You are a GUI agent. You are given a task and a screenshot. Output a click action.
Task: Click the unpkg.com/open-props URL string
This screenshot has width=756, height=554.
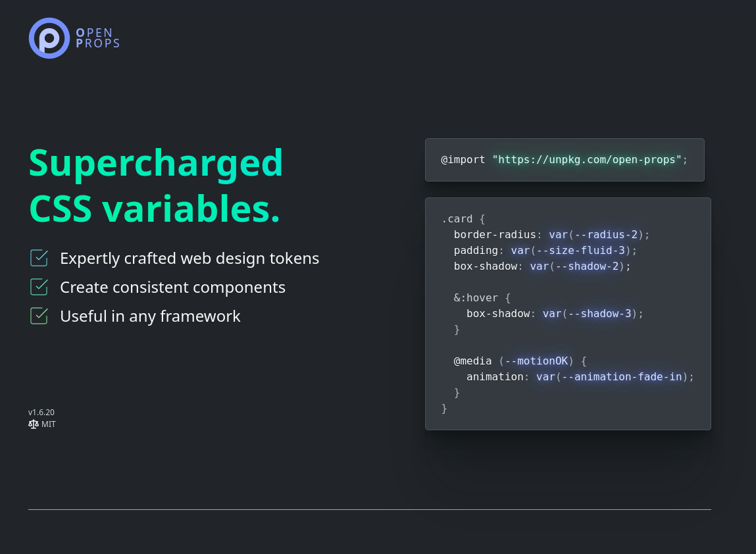tap(586, 160)
